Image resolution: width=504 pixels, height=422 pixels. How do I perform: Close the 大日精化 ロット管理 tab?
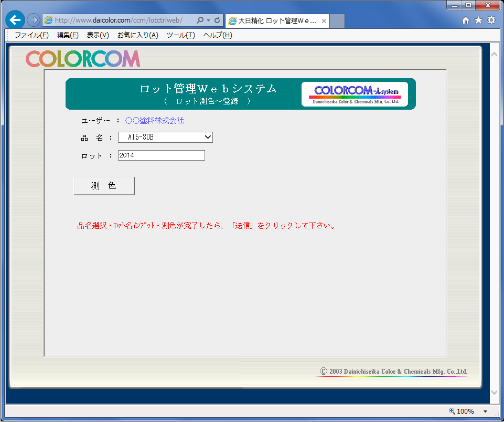(324, 21)
